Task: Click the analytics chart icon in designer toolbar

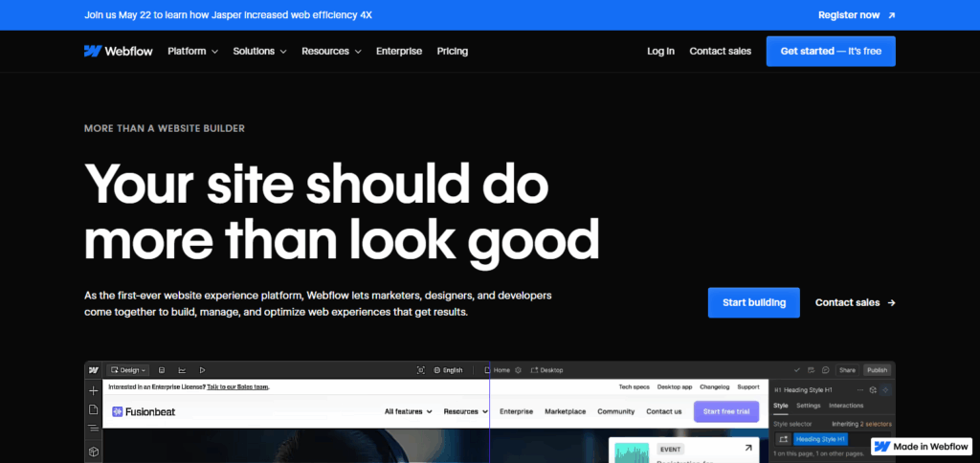Action: tap(182, 370)
